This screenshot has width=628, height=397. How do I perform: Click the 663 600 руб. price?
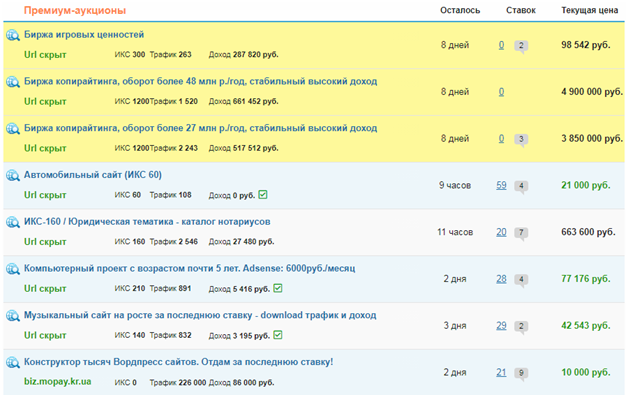tap(588, 232)
